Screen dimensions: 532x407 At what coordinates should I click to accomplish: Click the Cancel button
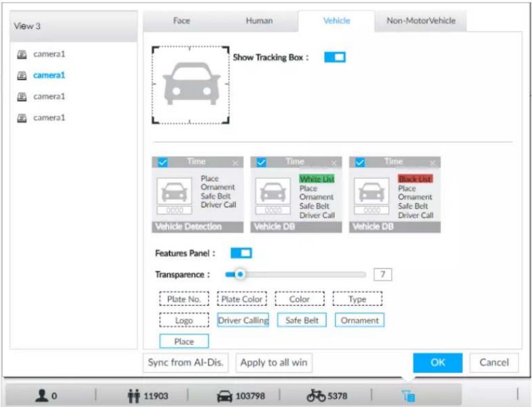[494, 362]
